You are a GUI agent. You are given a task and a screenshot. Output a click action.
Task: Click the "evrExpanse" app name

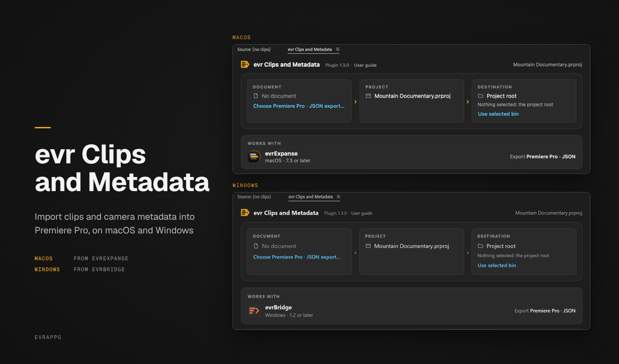tap(281, 154)
